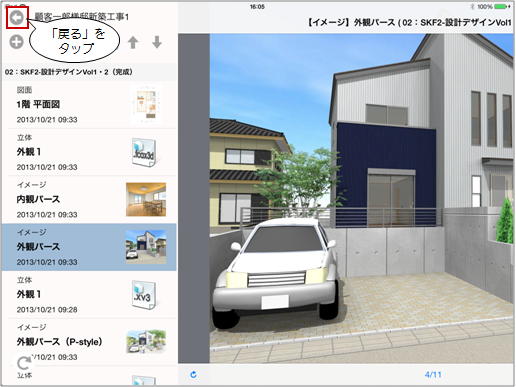Open the 内観パース image entry

89,200
